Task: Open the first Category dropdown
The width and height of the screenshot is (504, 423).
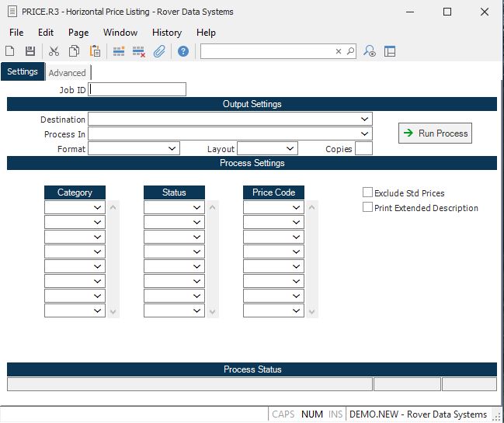Action: [x=98, y=208]
